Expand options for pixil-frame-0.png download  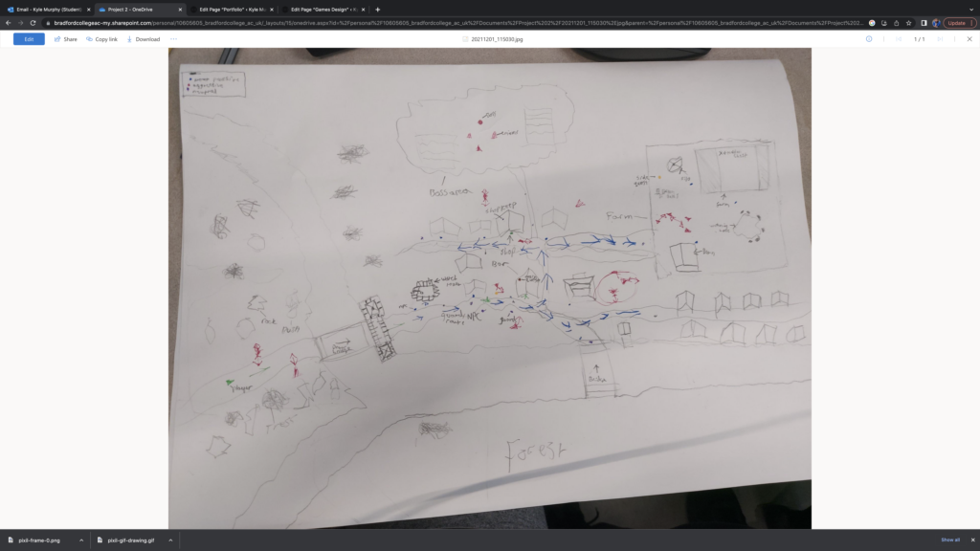(x=81, y=540)
